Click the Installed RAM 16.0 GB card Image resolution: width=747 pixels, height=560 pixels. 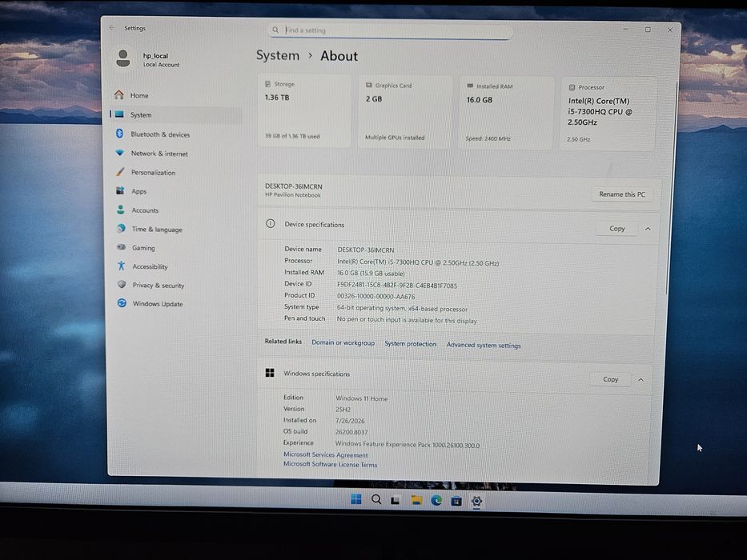click(505, 113)
